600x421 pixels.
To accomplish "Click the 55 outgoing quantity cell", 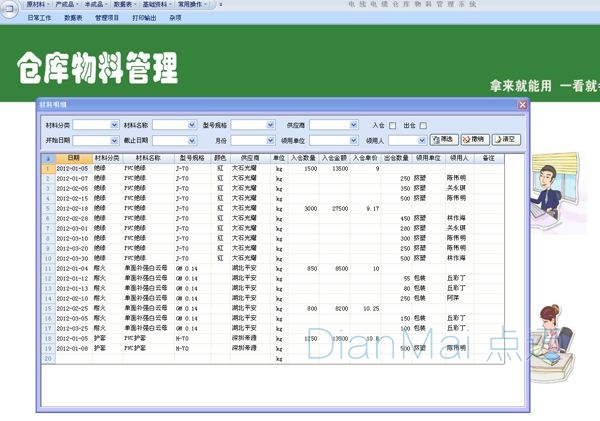I will tap(396, 278).
